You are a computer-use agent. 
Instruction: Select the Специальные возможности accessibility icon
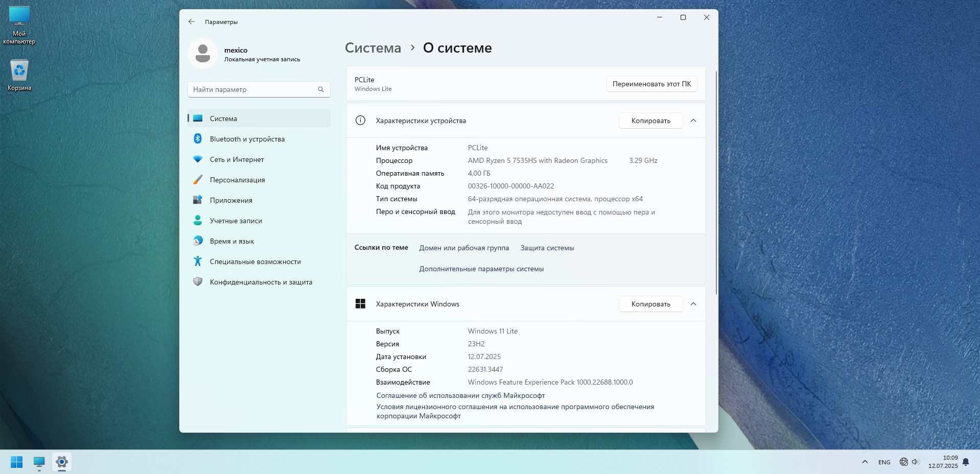coord(198,262)
